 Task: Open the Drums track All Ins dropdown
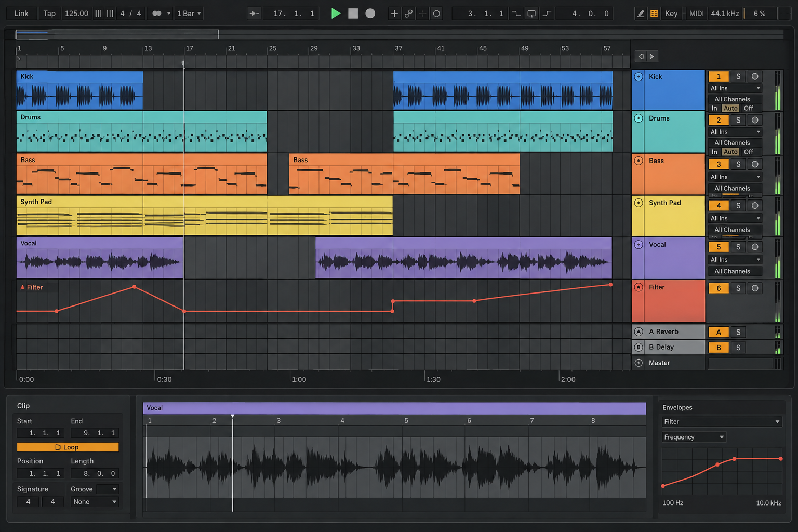[735, 132]
